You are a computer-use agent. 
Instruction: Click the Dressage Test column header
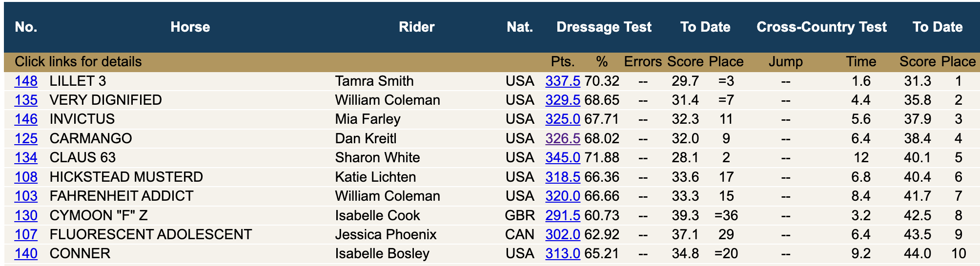pyautogui.click(x=604, y=27)
